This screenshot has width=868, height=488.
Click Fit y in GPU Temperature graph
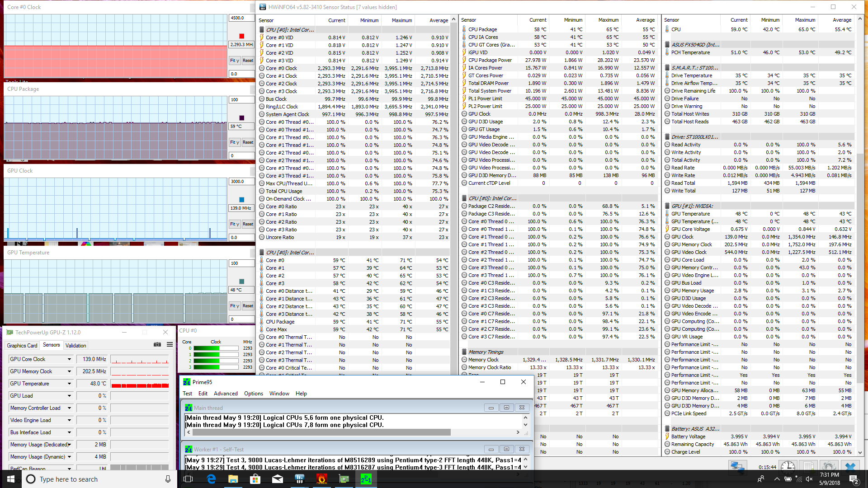[235, 306]
